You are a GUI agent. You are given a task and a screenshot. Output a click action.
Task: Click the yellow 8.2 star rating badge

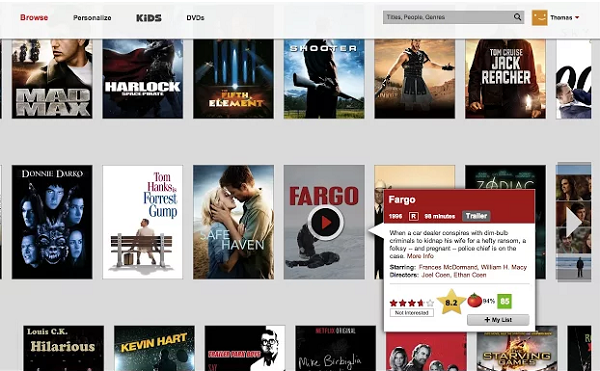pyautogui.click(x=451, y=302)
